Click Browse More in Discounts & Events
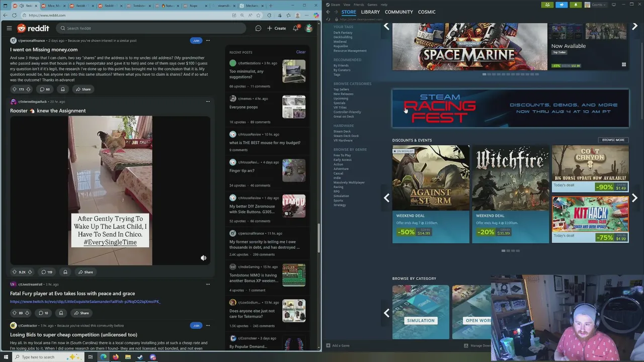644x362 pixels. point(613,140)
